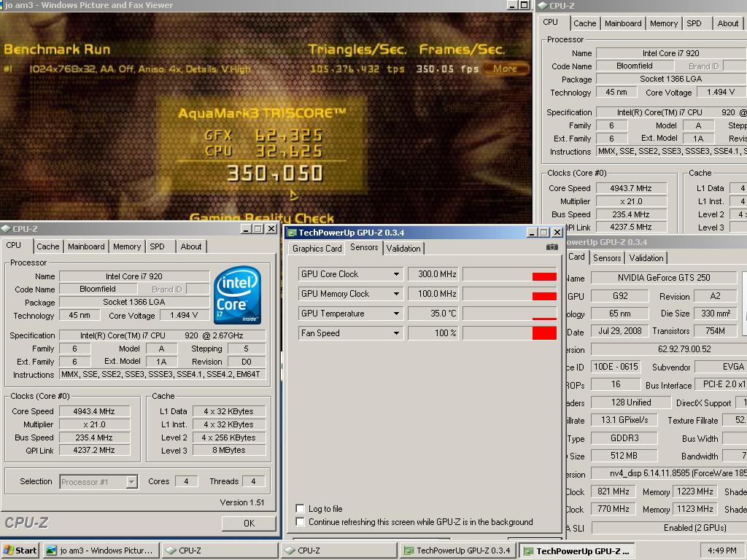Open the GPU Core Clock sensor dropdown
The height and width of the screenshot is (560, 747).
pyautogui.click(x=396, y=274)
